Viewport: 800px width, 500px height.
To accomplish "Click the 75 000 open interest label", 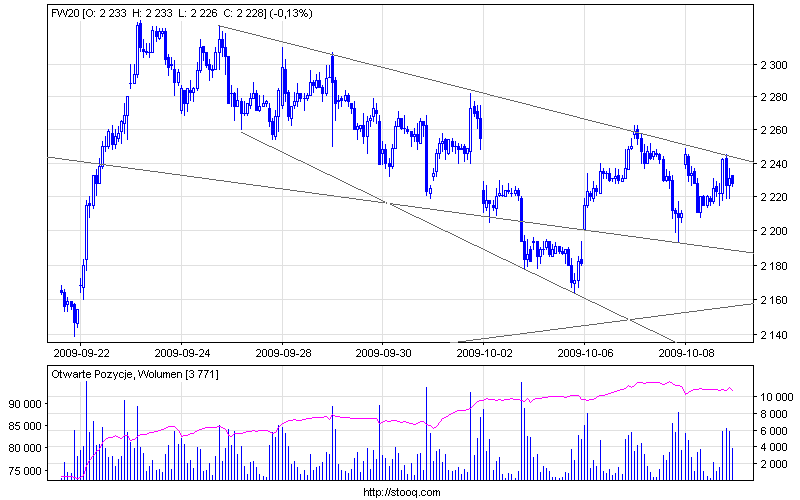I will [26, 471].
